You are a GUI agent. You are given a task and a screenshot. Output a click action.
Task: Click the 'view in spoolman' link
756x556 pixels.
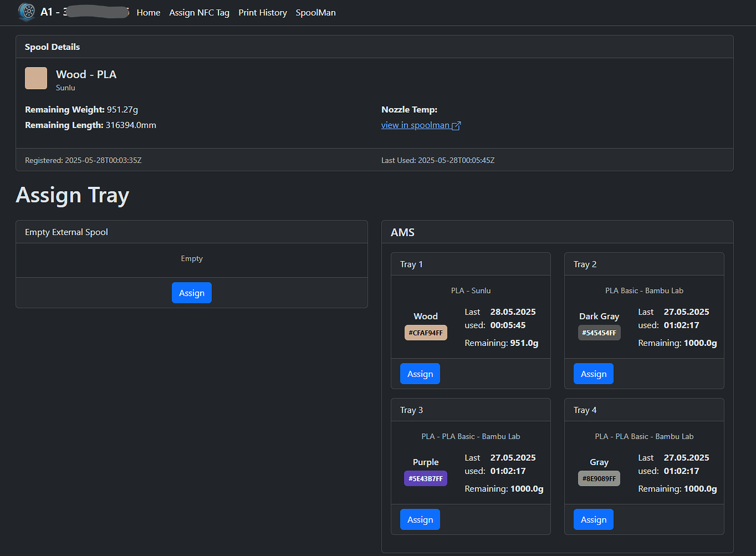click(416, 125)
